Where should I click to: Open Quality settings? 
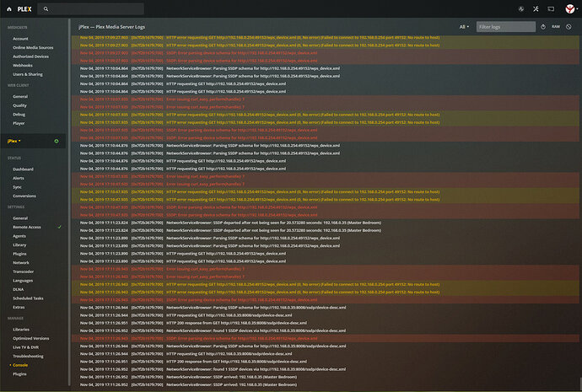19,105
